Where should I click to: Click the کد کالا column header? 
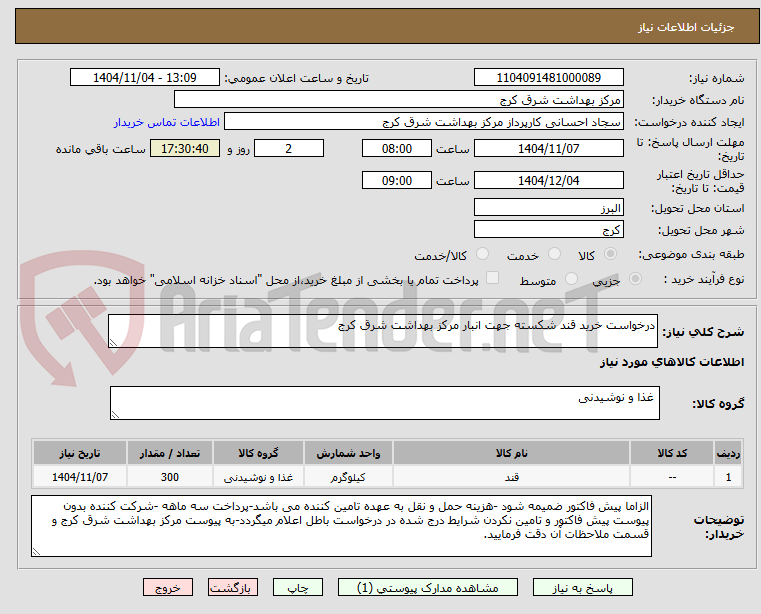(x=672, y=453)
